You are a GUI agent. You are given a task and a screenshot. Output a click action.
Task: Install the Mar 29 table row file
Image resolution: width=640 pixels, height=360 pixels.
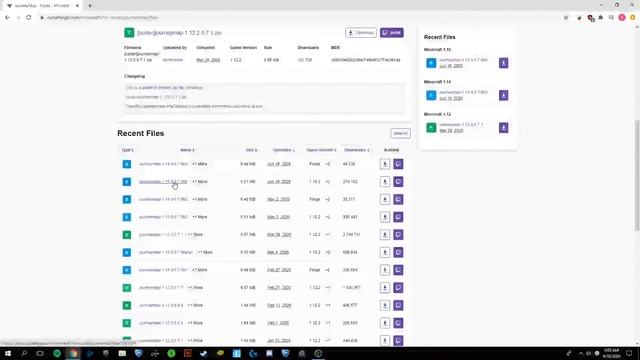pos(398,235)
